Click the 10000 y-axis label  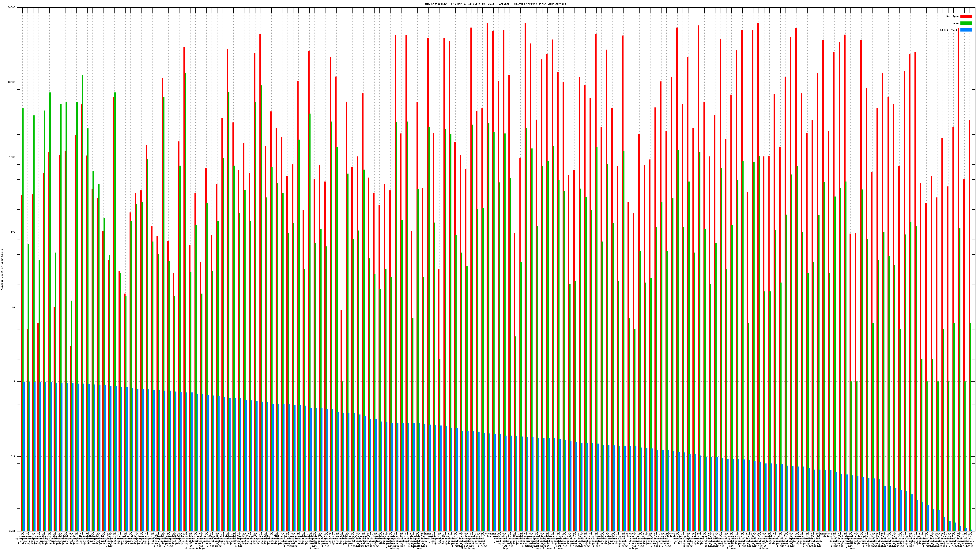pos(11,82)
